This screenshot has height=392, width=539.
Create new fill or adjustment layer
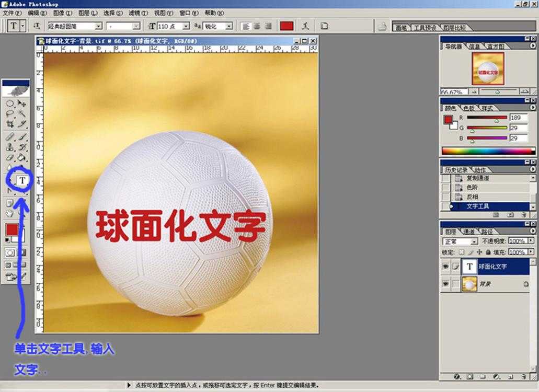(496, 376)
